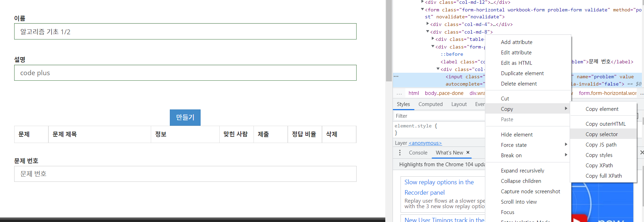Click the Styles Filter box

(439, 116)
